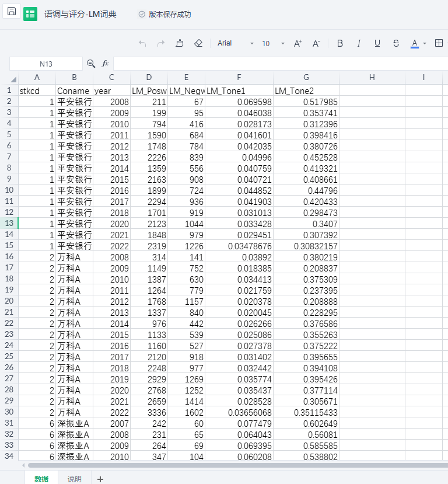Click the redo arrow icon
Image resolution: width=448 pixels, height=484 pixels.
161,44
